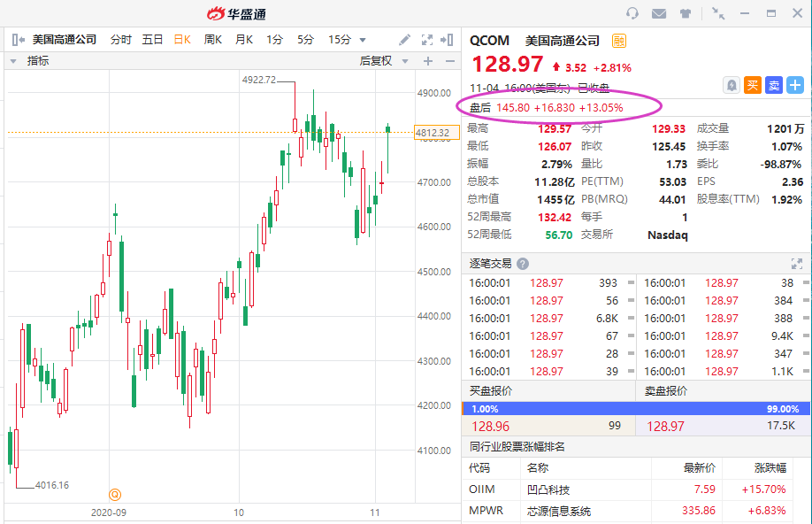Collapse the left panel with the arrow icon
This screenshot has width=812, height=524.
[x=18, y=40]
